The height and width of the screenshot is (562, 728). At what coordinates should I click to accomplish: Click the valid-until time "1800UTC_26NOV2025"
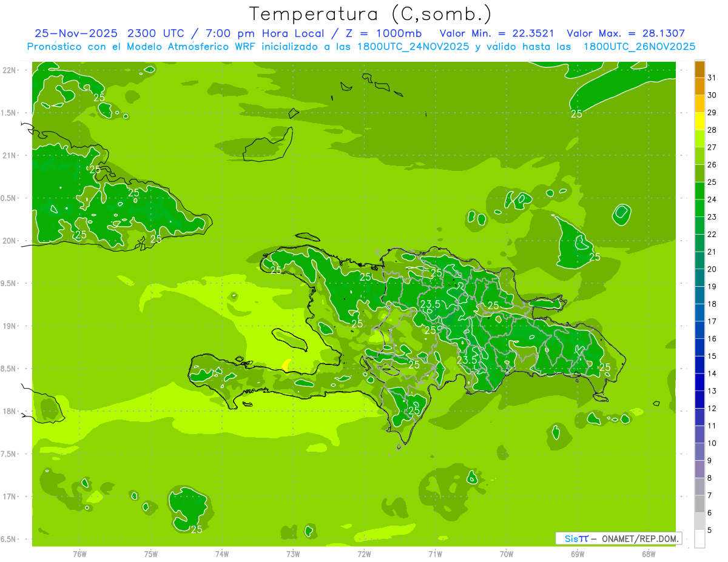tap(639, 47)
